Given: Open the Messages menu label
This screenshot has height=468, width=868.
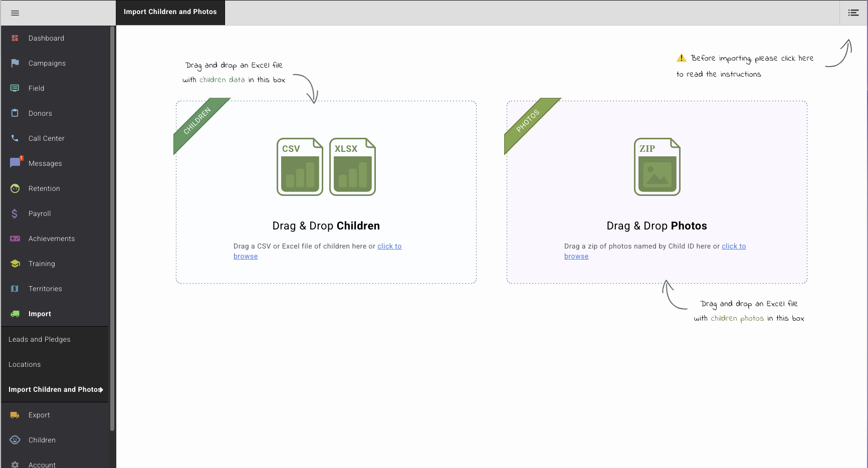Looking at the screenshot, I should [45, 163].
